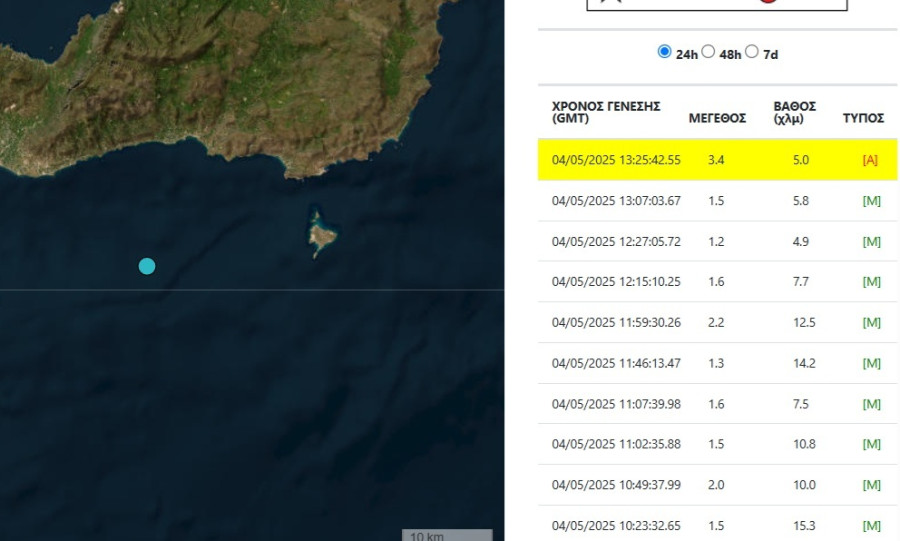900x541 pixels.
Task: Select the 11:02:35.88 earthquake row
Action: (616, 444)
